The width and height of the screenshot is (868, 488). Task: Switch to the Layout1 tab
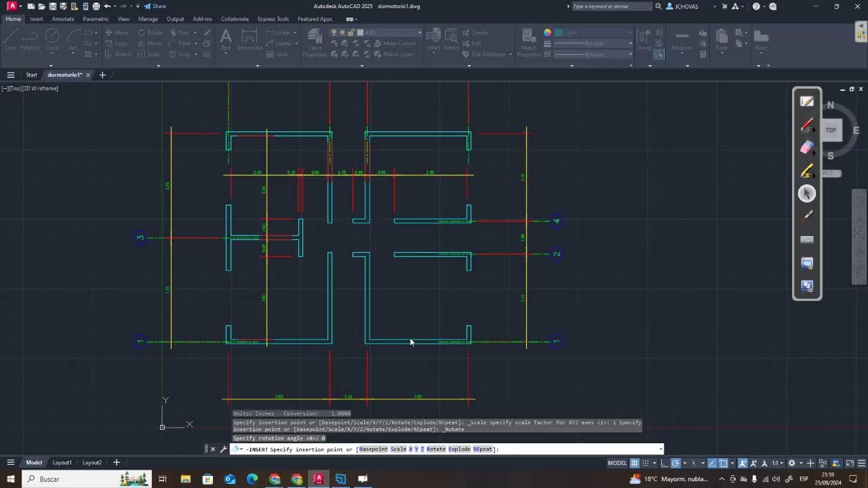point(62,463)
